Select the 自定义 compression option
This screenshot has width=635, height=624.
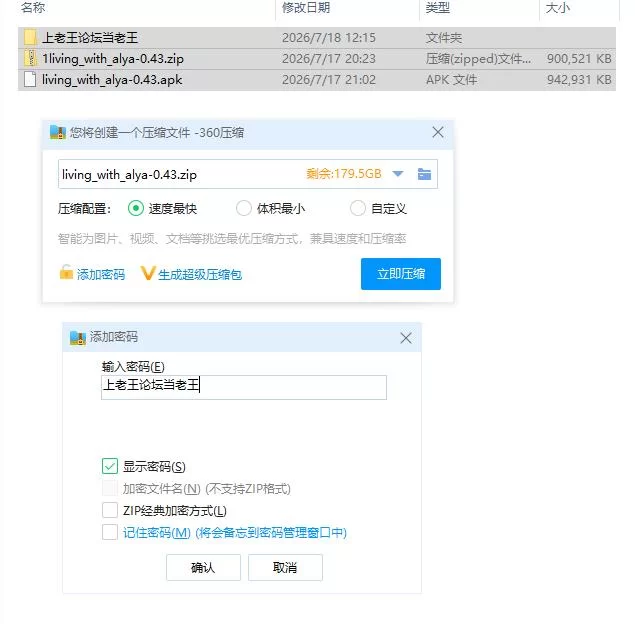click(x=358, y=209)
